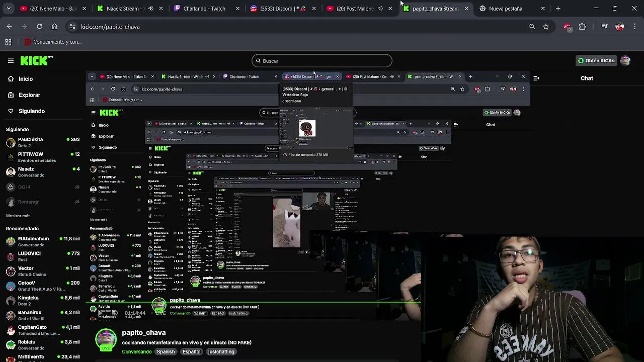Open CotooV recommended channel
The height and width of the screenshot is (362, 644).
43,286
